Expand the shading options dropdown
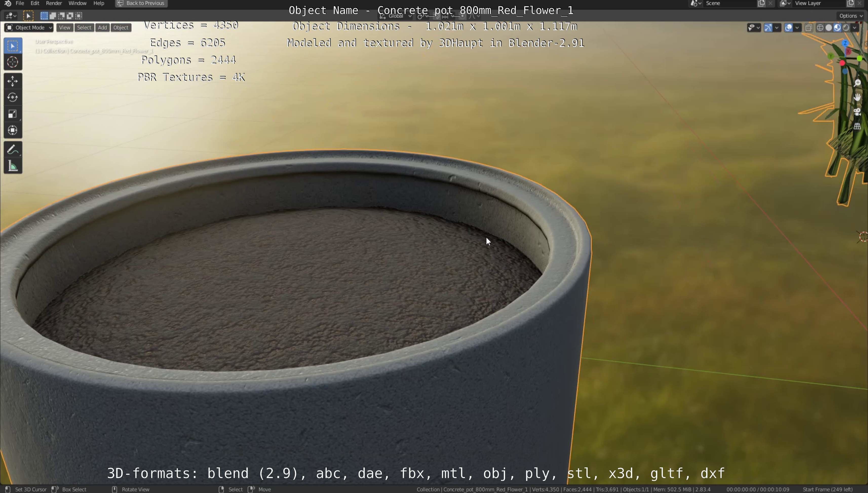This screenshot has height=493, width=868. 855,28
